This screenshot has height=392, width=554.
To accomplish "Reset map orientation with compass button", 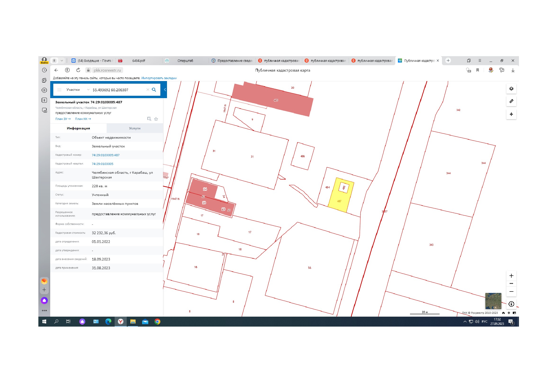I will [511, 304].
